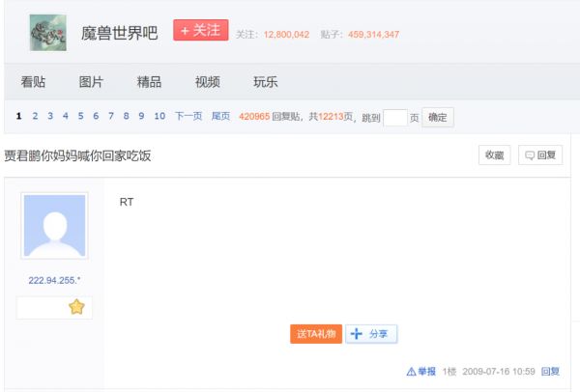The width and height of the screenshot is (580, 392).
Task: Jump to last page via 尾页
Action: tap(221, 116)
